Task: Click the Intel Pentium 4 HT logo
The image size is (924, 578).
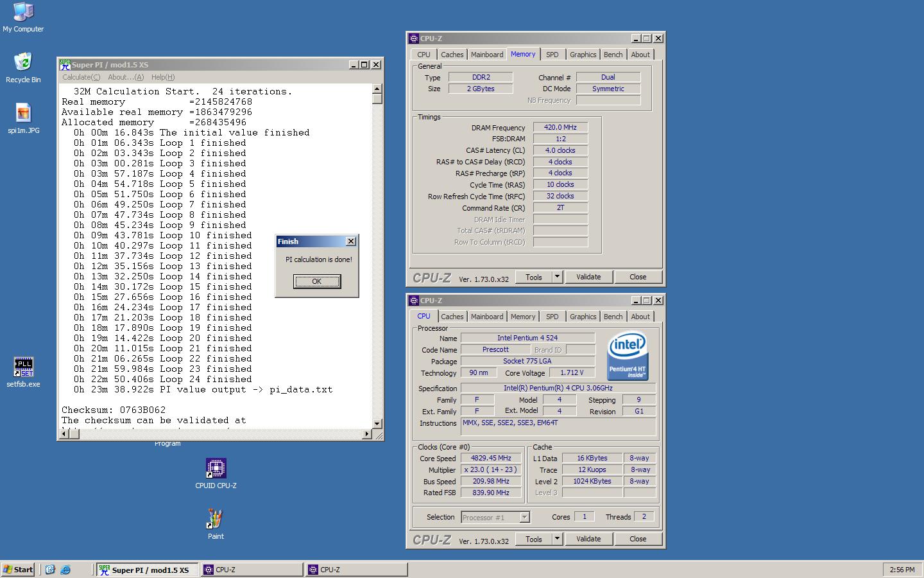Action: (x=628, y=356)
